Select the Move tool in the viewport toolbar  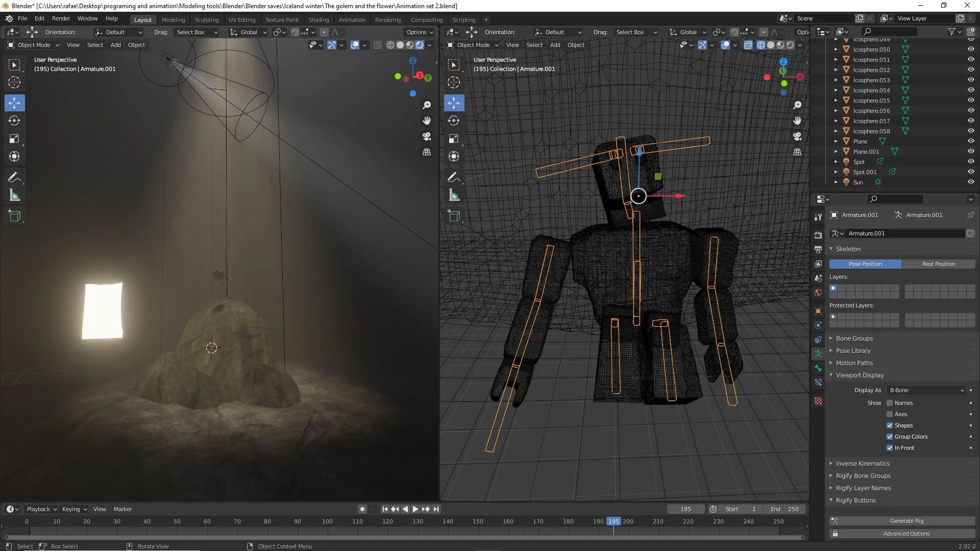click(x=14, y=103)
